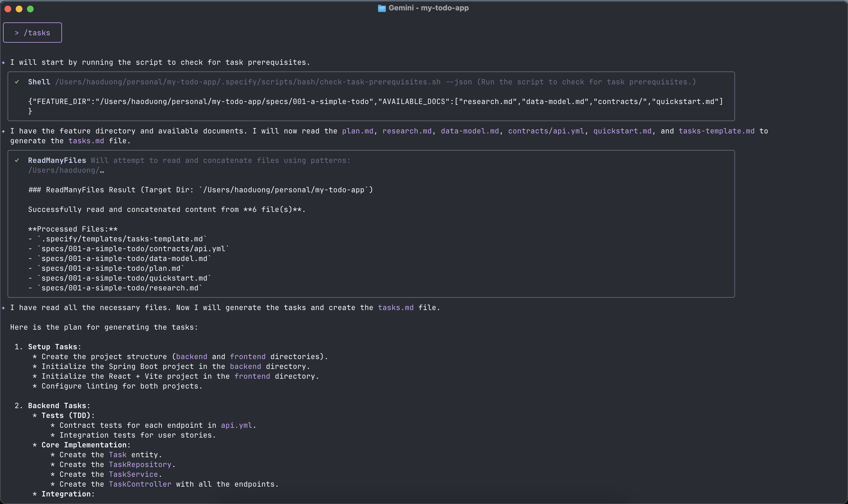Click the check-task-prerequisites.sh script path
848x504 pixels.
(x=248, y=82)
